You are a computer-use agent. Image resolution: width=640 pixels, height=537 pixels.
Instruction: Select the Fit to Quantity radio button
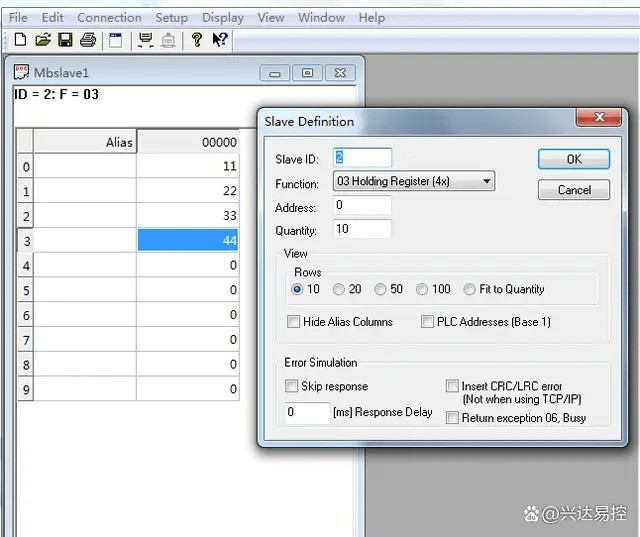pyautogui.click(x=469, y=289)
